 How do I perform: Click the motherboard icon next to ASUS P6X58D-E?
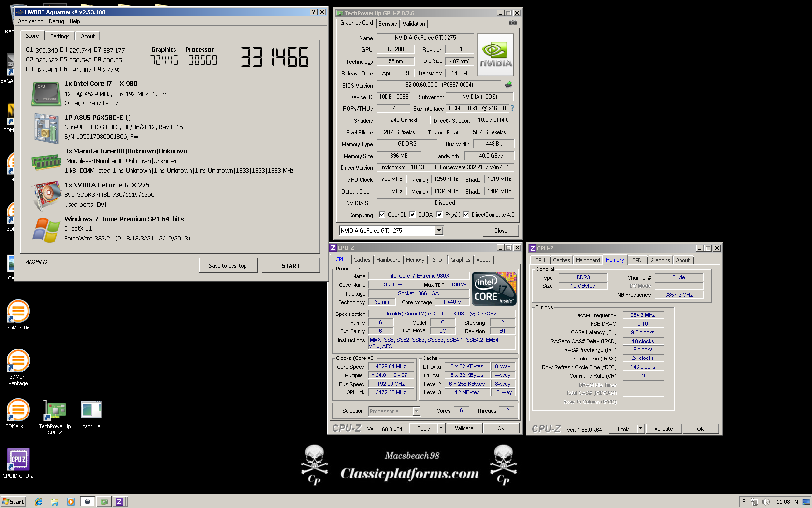[46, 128]
